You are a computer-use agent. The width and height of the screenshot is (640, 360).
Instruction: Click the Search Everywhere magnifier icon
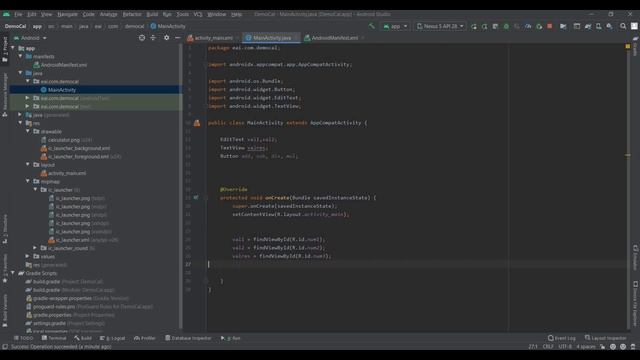[x=623, y=26]
